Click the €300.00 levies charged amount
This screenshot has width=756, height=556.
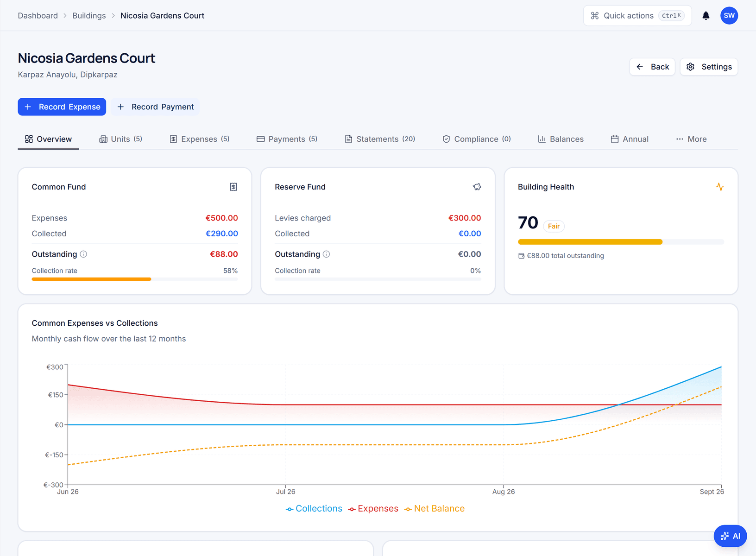(x=465, y=218)
